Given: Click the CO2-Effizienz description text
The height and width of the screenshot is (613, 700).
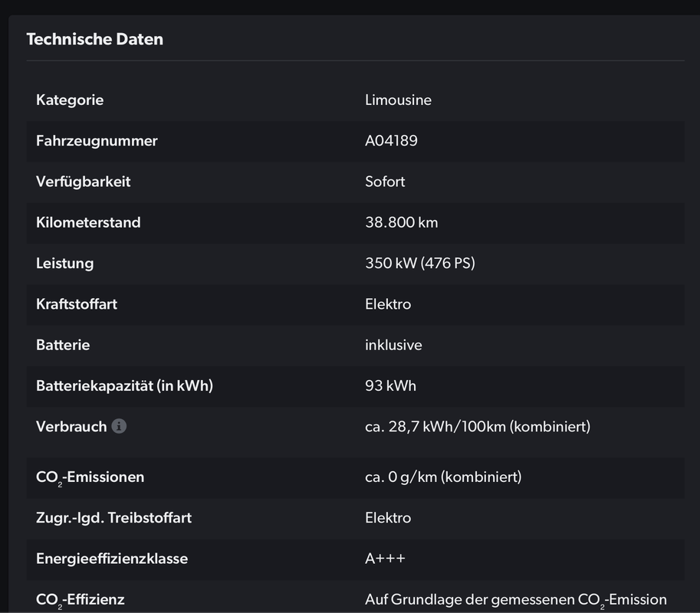Looking at the screenshot, I should pyautogui.click(x=516, y=600).
